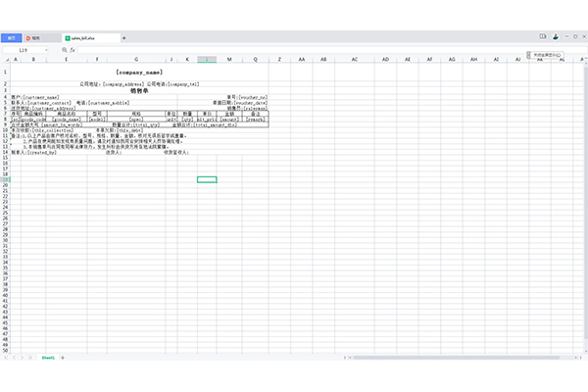Select column header G
This screenshot has height=392, width=588.
[x=136, y=59]
